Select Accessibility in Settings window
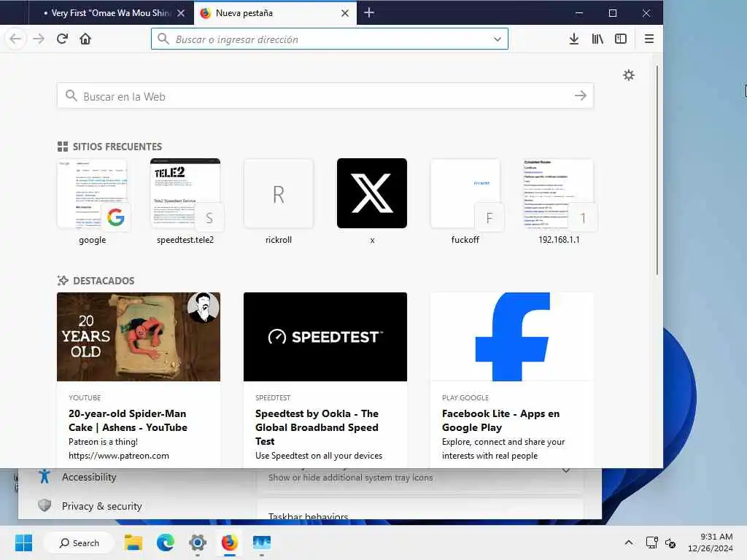The height and width of the screenshot is (560, 747). [x=89, y=477]
